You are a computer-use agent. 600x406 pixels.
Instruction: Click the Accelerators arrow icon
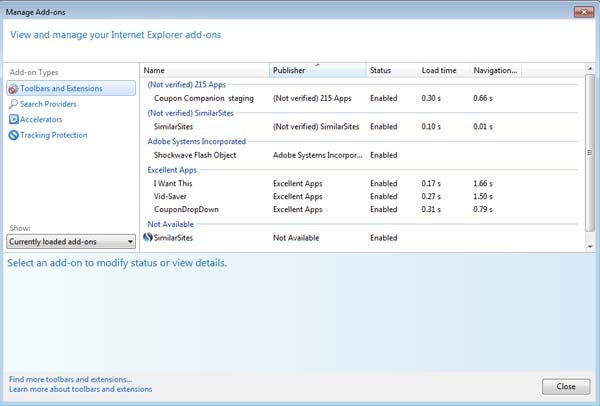pos(13,119)
